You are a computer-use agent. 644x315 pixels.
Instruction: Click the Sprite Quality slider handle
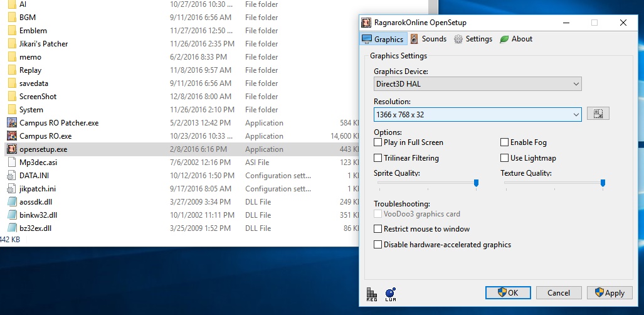pyautogui.click(x=476, y=183)
